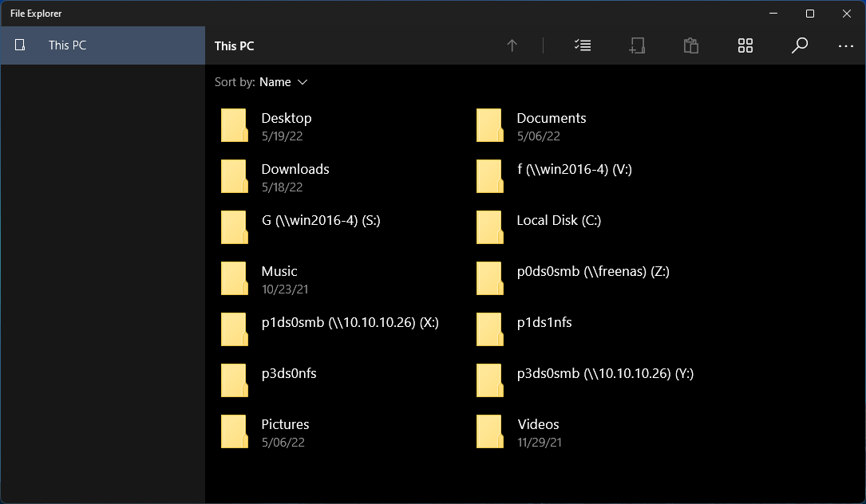The height and width of the screenshot is (504, 866).
Task: Select the 'Local Disk (C:)' label
Action: [x=559, y=220]
